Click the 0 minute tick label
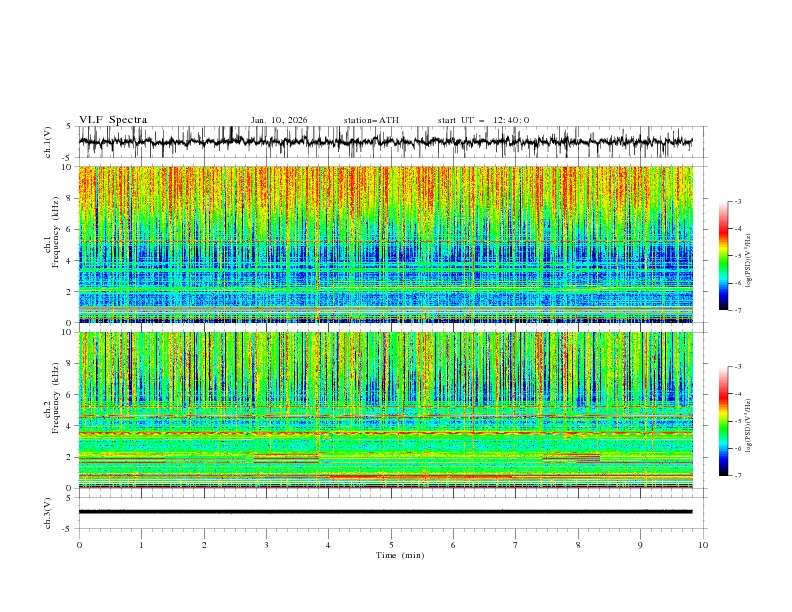Image resolution: width=792 pixels, height=612 pixels. pos(79,544)
